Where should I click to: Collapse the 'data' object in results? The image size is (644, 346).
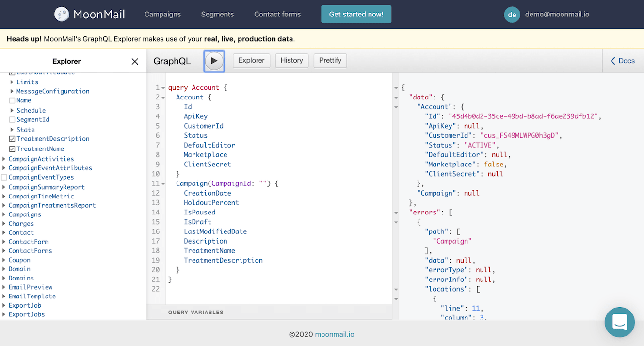(x=396, y=98)
